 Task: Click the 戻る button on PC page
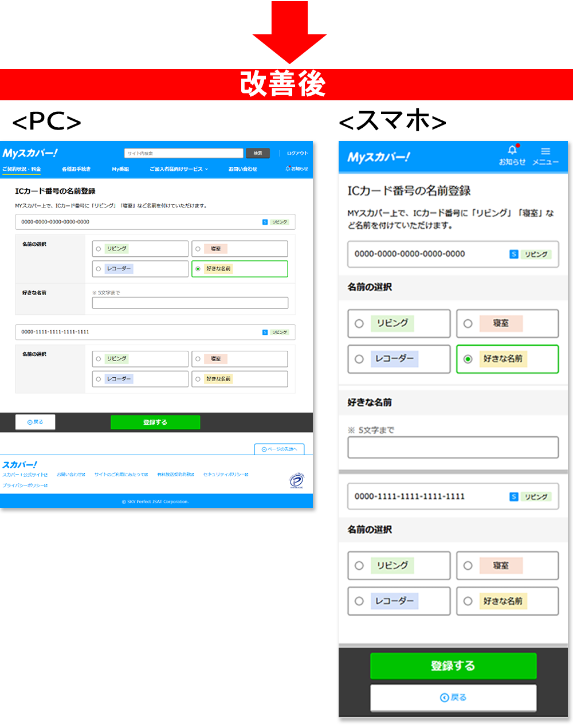pyautogui.click(x=36, y=422)
